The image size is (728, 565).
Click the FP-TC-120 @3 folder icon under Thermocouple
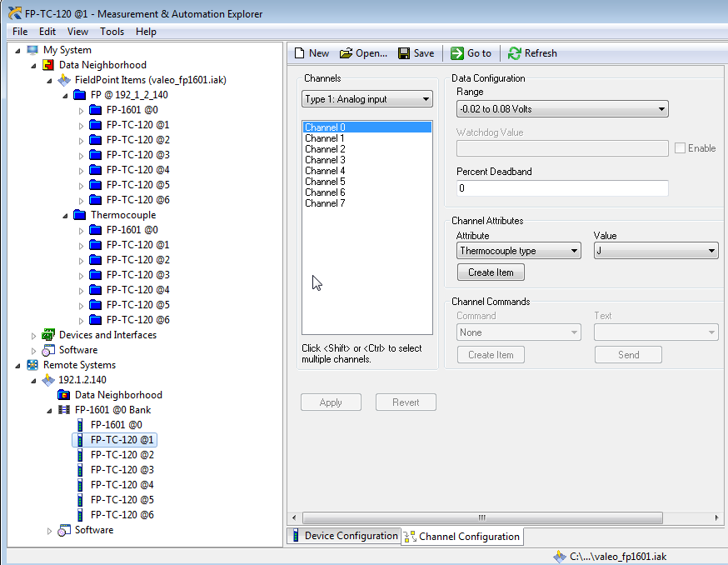click(x=96, y=275)
